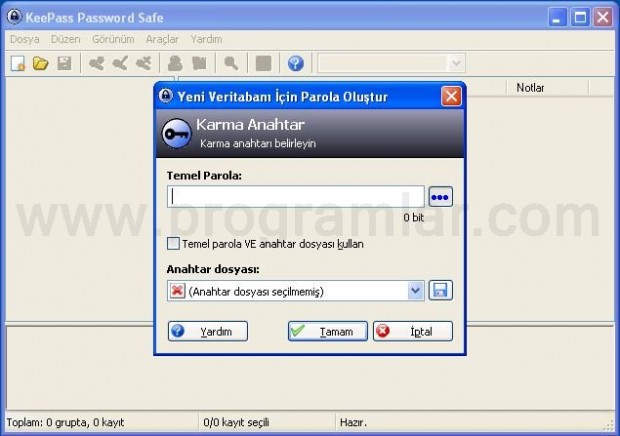
Task: Open the Dosya menu
Action: coord(25,39)
